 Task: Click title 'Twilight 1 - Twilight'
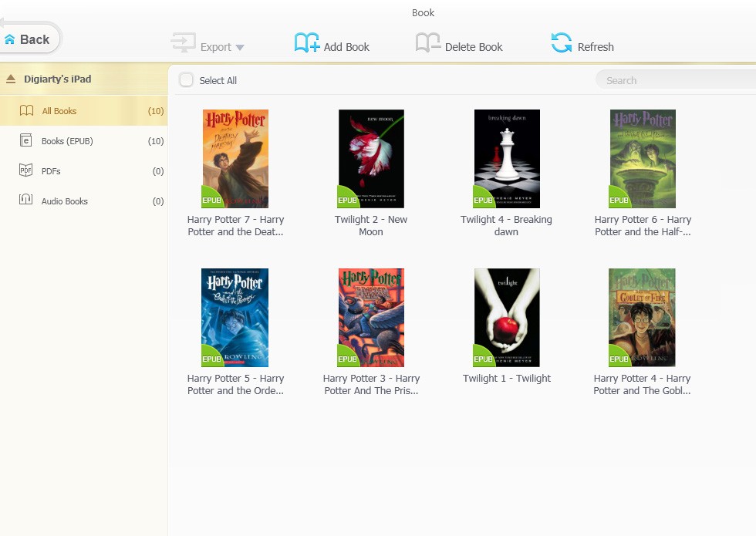click(x=507, y=379)
